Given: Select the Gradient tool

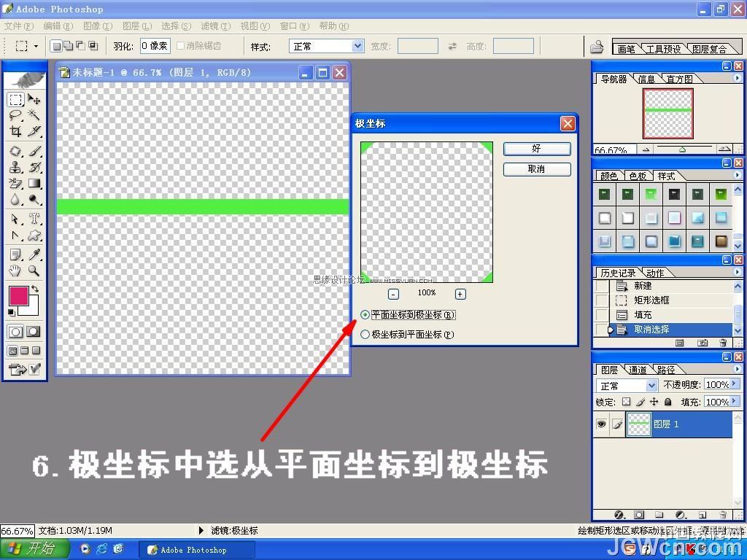Looking at the screenshot, I should click(x=34, y=183).
